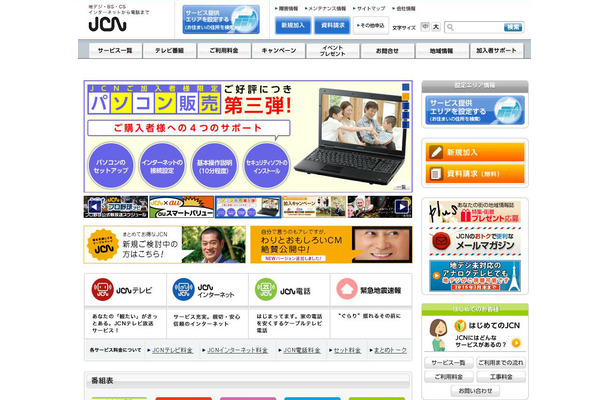Open 障害情報 top link
This screenshot has width=610, height=400.
point(286,8)
